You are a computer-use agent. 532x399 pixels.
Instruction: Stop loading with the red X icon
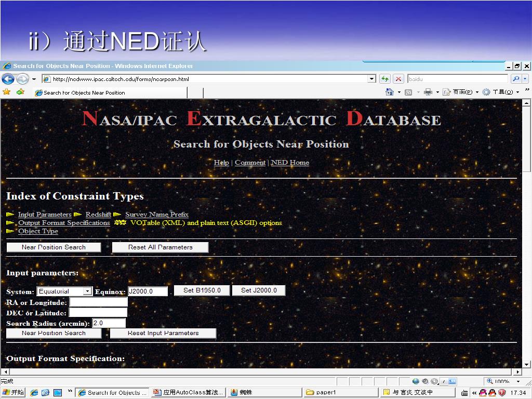[398, 79]
